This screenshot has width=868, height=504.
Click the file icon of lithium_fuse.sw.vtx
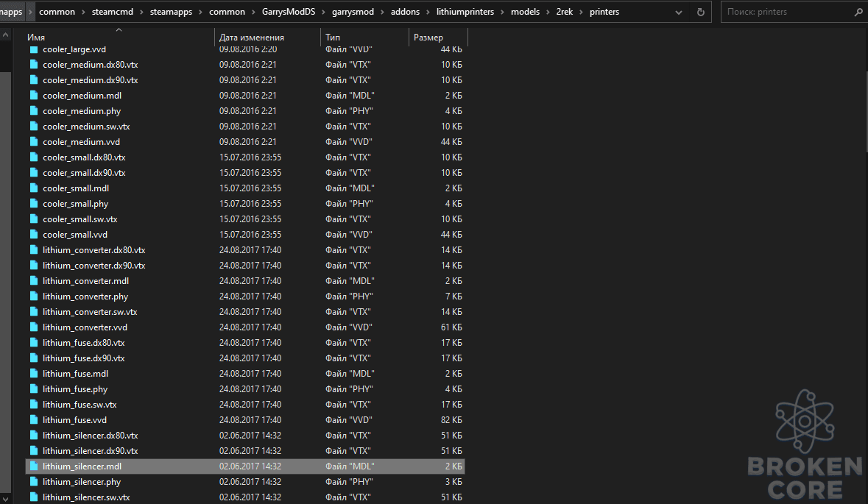click(34, 405)
